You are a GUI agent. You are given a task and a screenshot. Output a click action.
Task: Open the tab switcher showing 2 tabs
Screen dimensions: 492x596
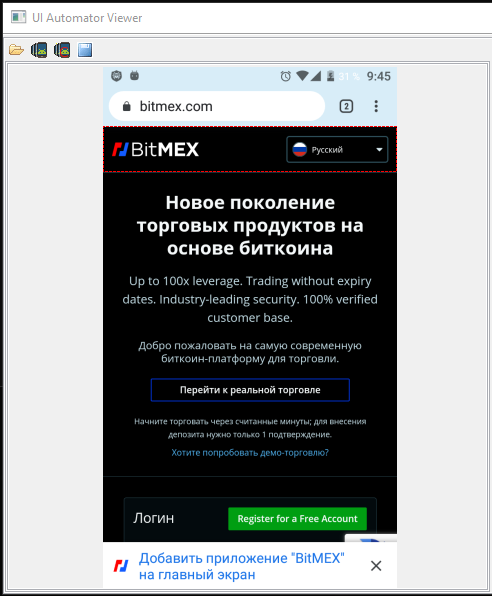[x=346, y=106]
